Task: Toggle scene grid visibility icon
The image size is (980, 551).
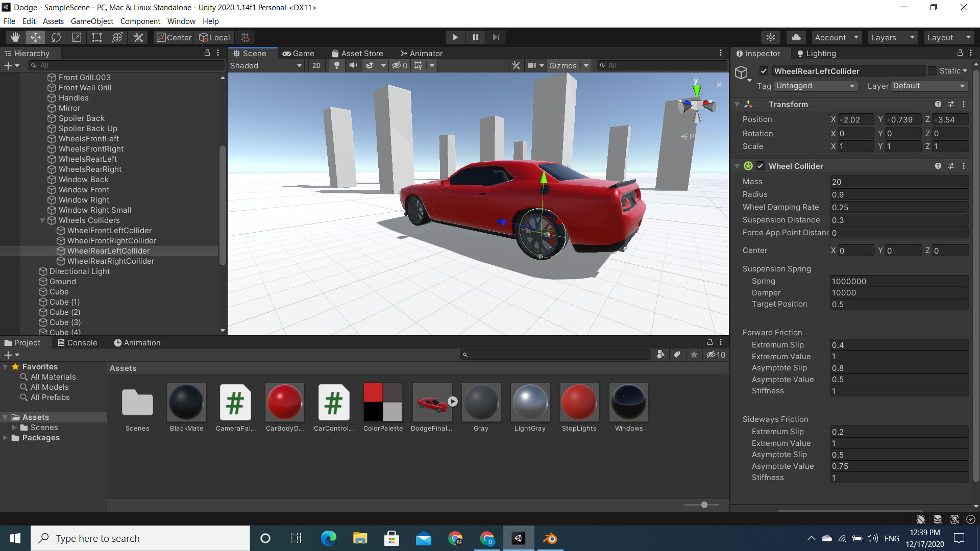Action: click(x=418, y=65)
